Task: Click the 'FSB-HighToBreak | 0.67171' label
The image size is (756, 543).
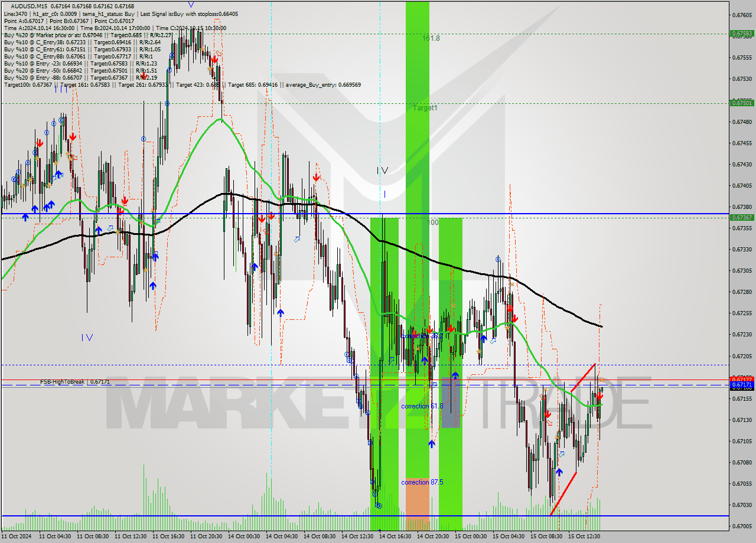Action: [x=75, y=382]
